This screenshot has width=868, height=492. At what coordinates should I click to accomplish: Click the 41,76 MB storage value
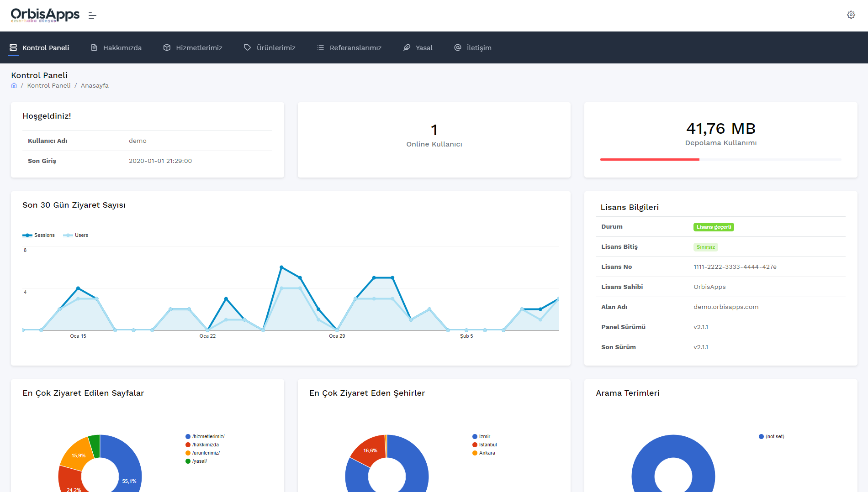[x=720, y=129]
